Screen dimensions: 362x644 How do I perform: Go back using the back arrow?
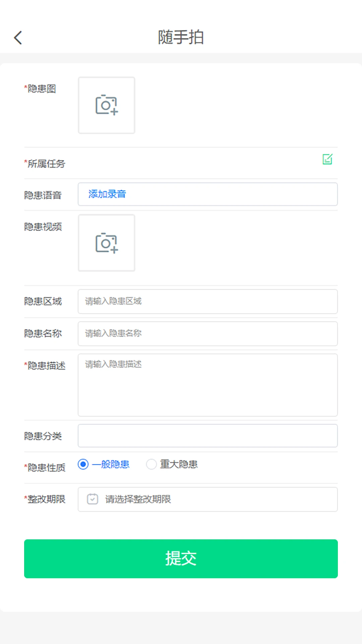pos(18,38)
